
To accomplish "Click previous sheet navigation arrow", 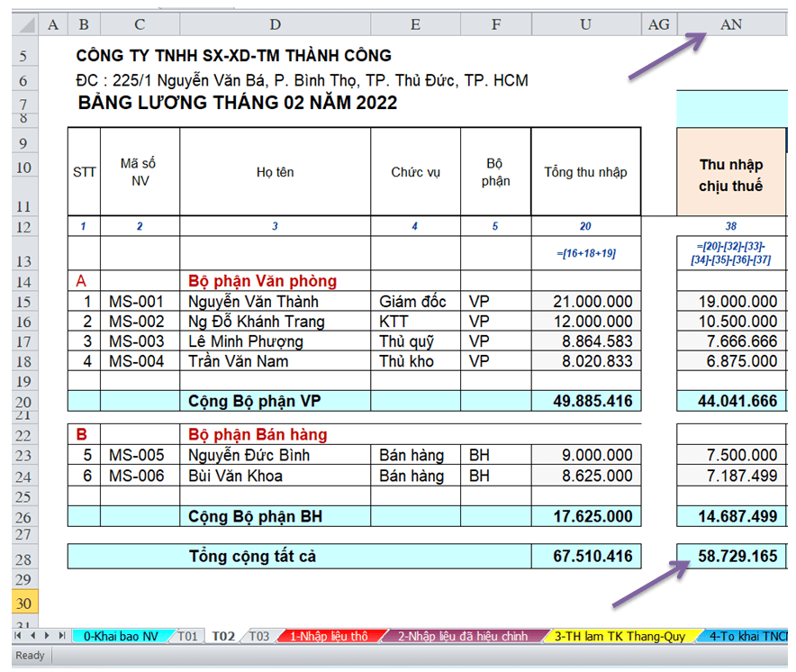I will click(31, 636).
